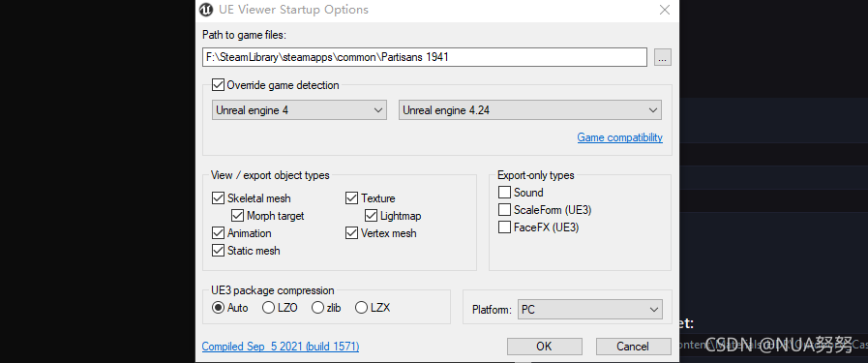This screenshot has height=363, width=868.
Task: Open the Platform PC dropdown
Action: 590,310
